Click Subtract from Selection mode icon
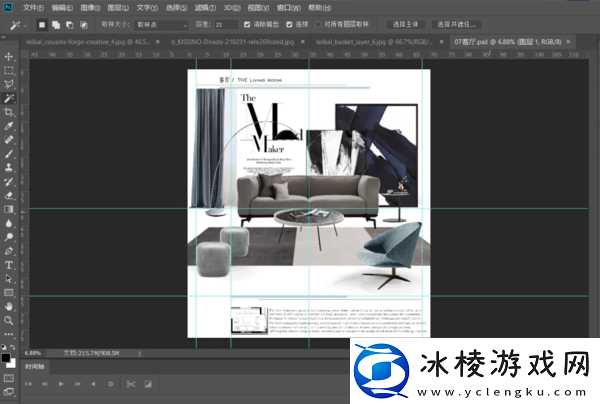This screenshot has width=600, height=404. 70,25
